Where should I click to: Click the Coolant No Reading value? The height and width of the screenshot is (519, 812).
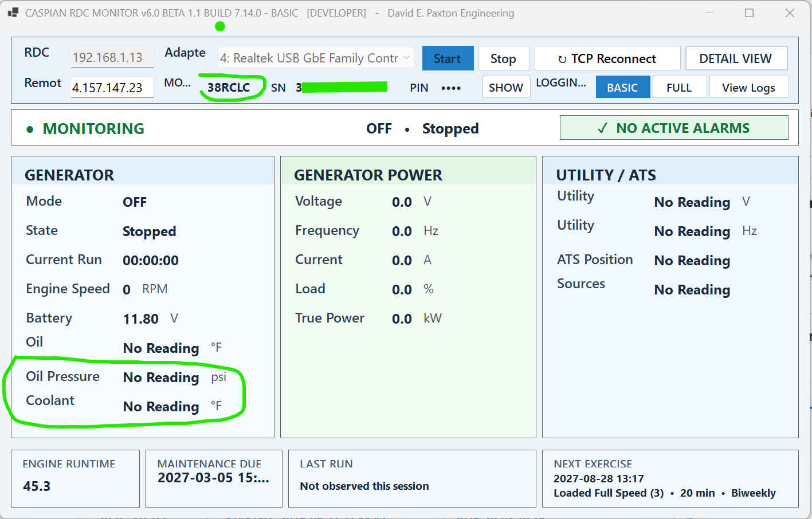(161, 407)
